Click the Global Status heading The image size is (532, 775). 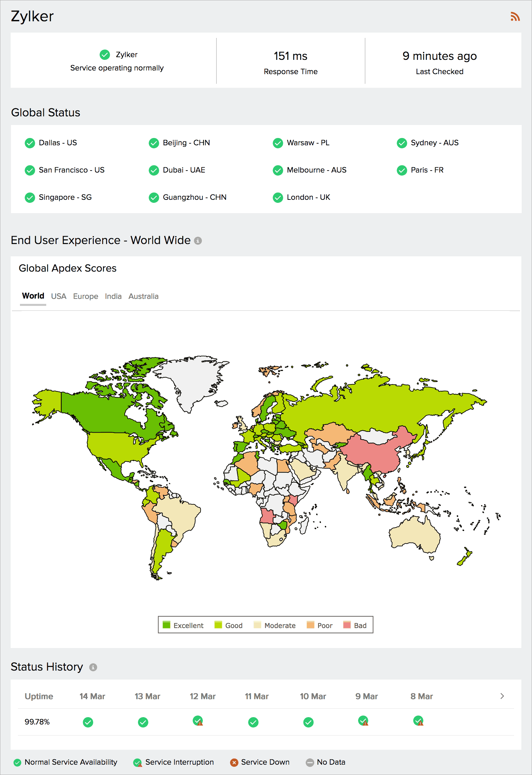point(46,113)
